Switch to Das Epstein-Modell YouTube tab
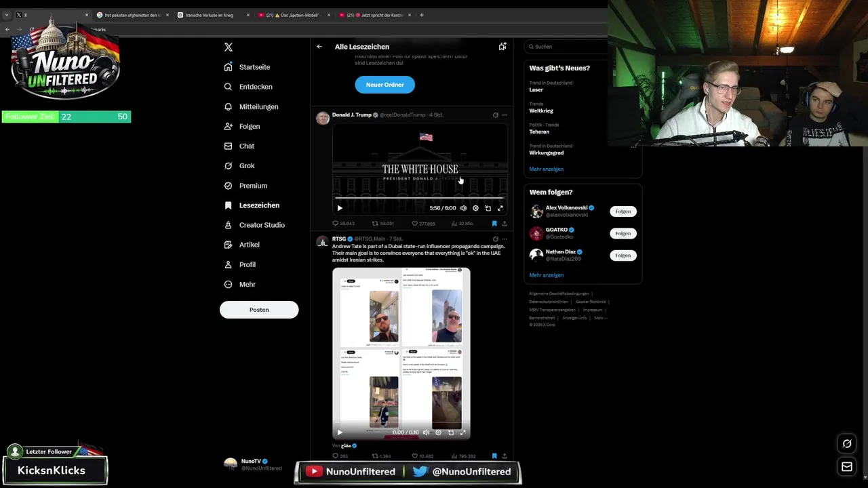Image resolution: width=868 pixels, height=488 pixels. coord(294,15)
